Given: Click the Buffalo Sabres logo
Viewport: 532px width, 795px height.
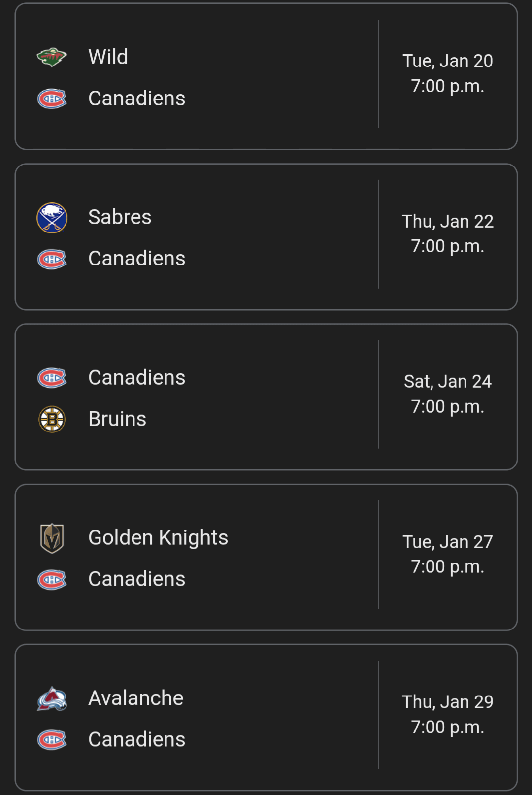Looking at the screenshot, I should 52,218.
